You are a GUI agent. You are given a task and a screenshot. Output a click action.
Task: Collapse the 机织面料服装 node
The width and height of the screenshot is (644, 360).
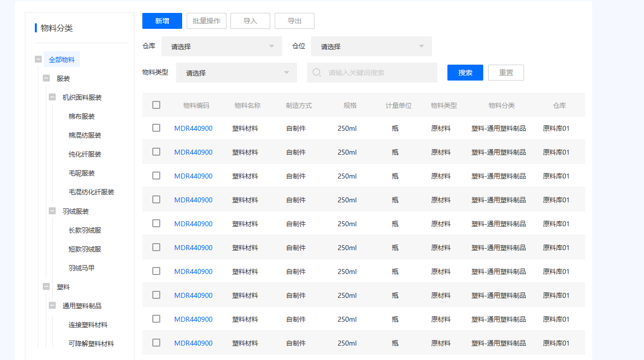tap(52, 97)
